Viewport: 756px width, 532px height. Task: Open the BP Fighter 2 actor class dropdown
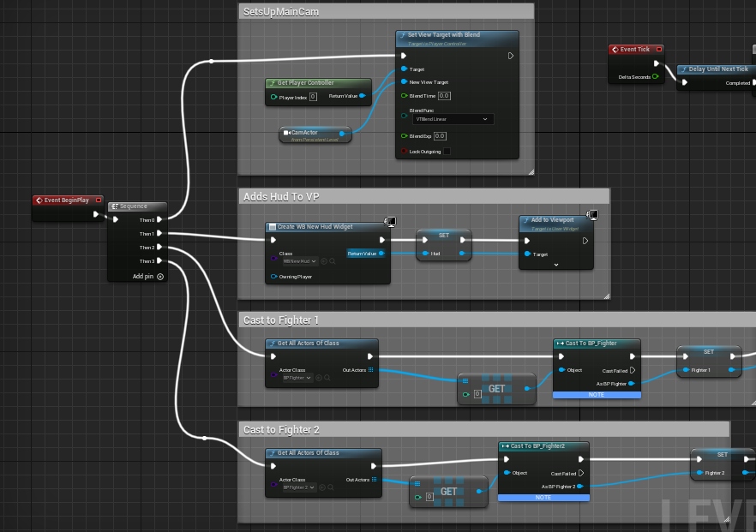(299, 487)
